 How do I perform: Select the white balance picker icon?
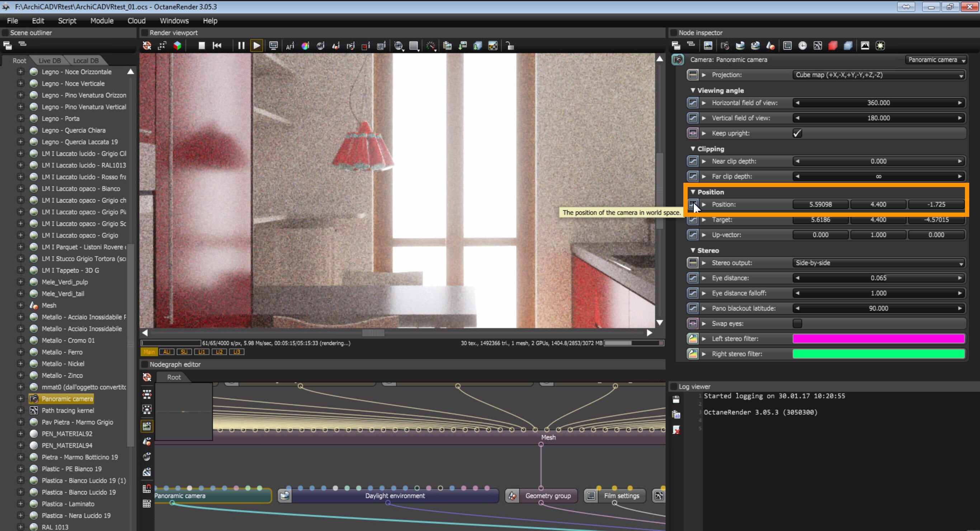tap(305, 46)
